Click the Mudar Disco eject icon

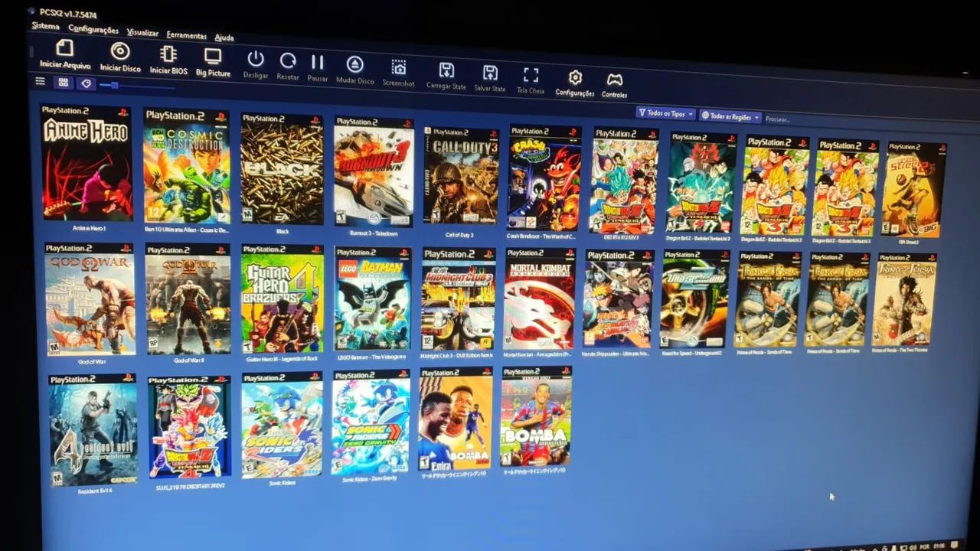pos(354,64)
